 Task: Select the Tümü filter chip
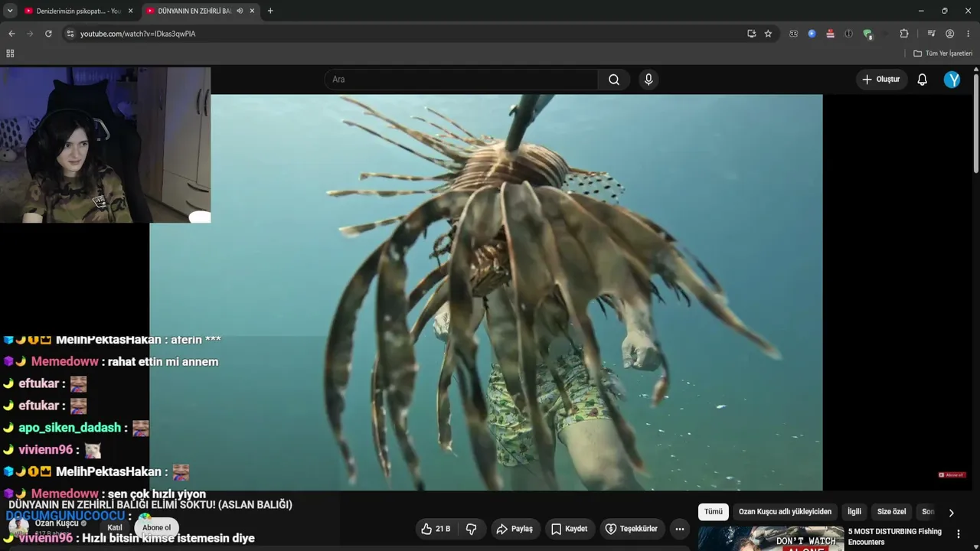pos(713,512)
